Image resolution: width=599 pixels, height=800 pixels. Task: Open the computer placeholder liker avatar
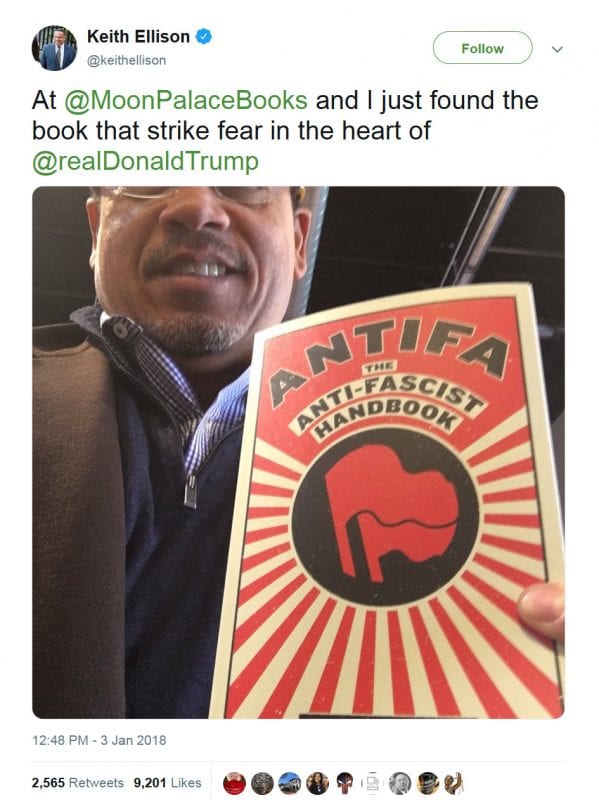(x=372, y=783)
